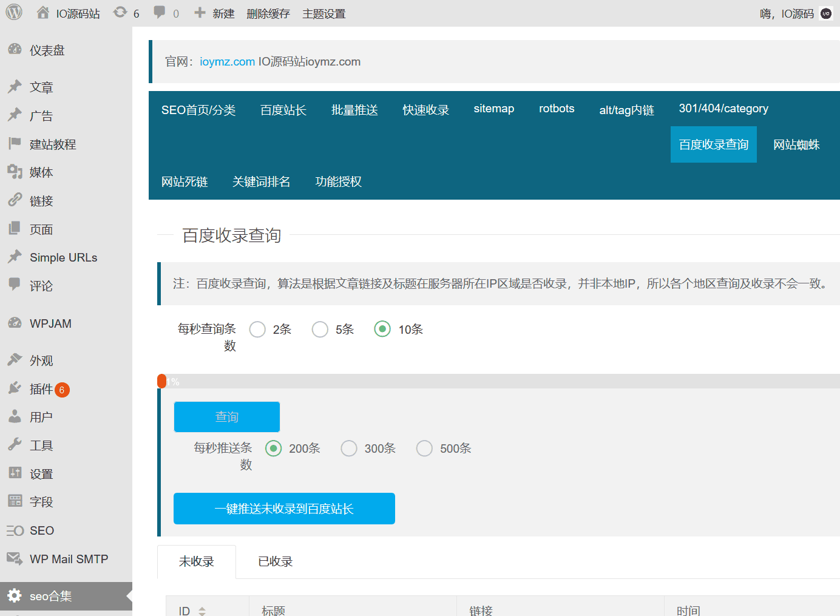The image size is (840, 616).
Task: Open the updates icon showing 6 updates
Action: point(120,12)
